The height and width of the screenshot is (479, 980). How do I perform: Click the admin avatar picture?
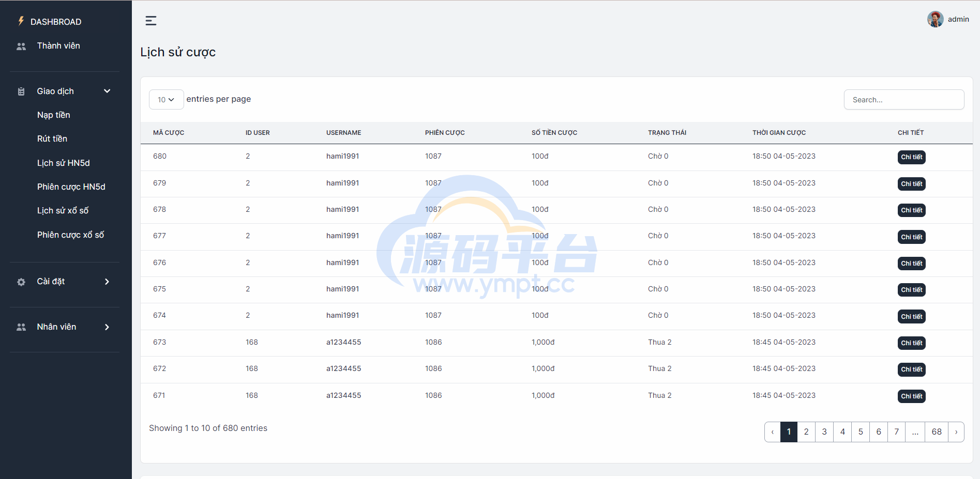935,19
